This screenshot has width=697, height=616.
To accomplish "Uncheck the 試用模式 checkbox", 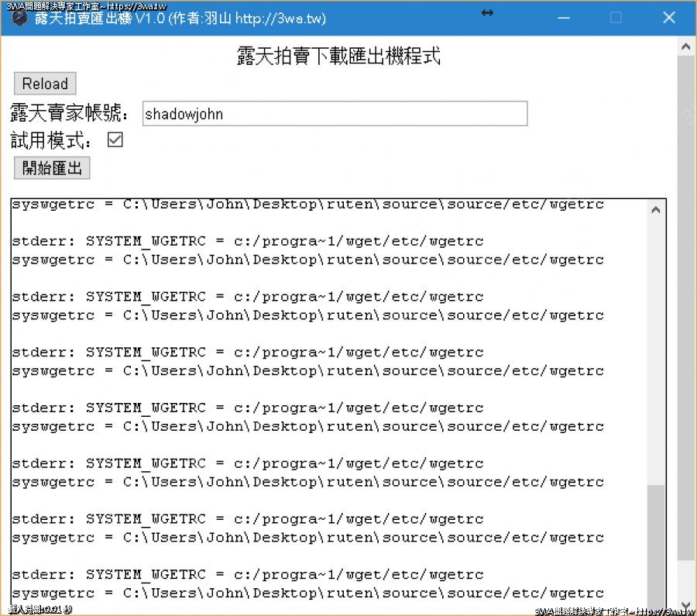I will click(115, 140).
